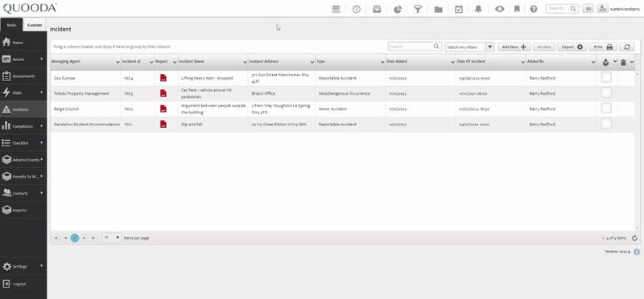Open Settings in sidebar
644x299 pixels.
coord(23,267)
